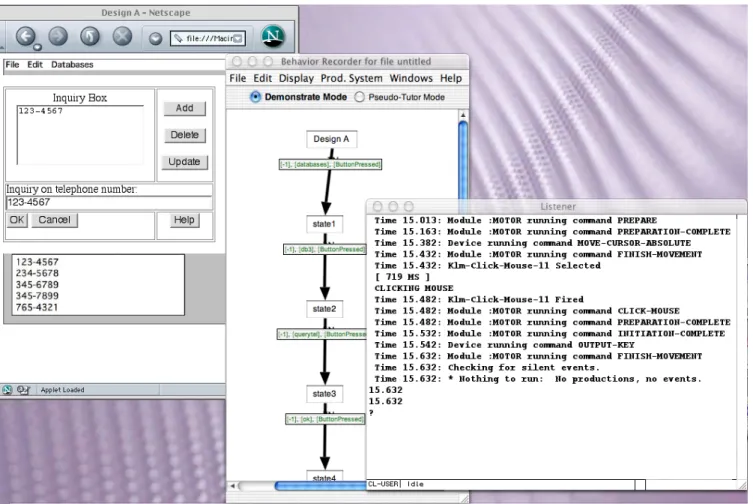Click the querytel ButtonPressed edge label

click(x=322, y=334)
